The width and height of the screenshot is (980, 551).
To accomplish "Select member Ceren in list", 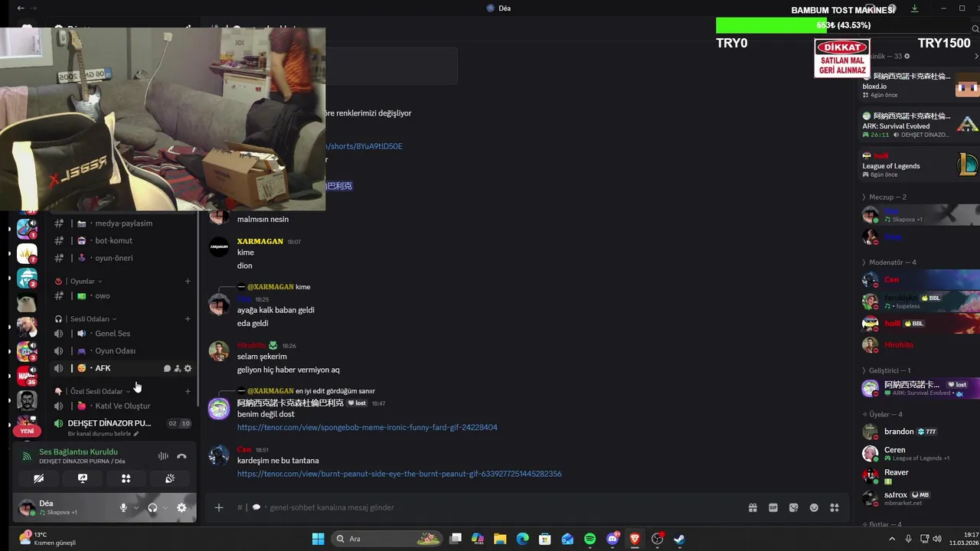I will pyautogui.click(x=919, y=453).
